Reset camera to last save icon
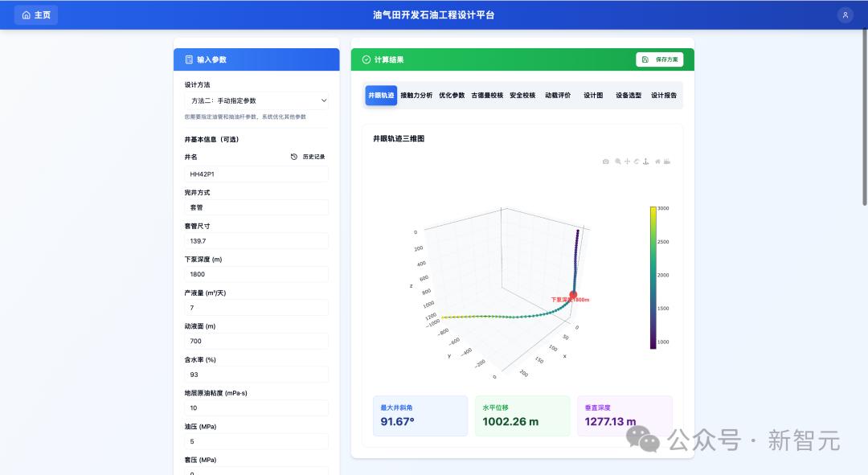 pyautogui.click(x=667, y=162)
